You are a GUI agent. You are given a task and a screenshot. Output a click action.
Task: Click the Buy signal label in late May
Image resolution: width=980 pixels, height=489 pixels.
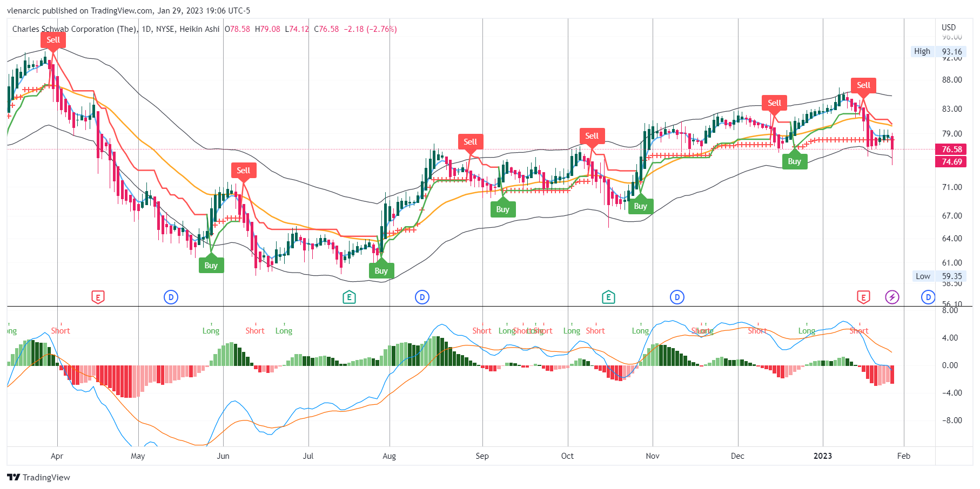211,265
